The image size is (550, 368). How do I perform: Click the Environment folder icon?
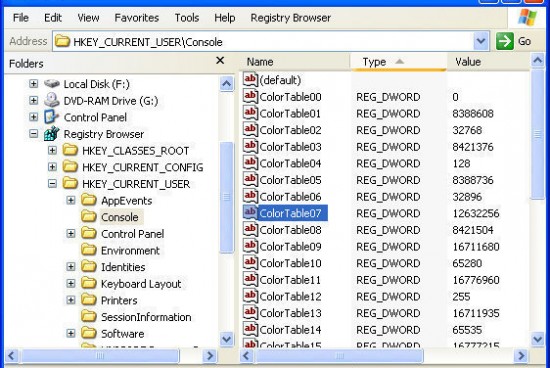(89, 250)
